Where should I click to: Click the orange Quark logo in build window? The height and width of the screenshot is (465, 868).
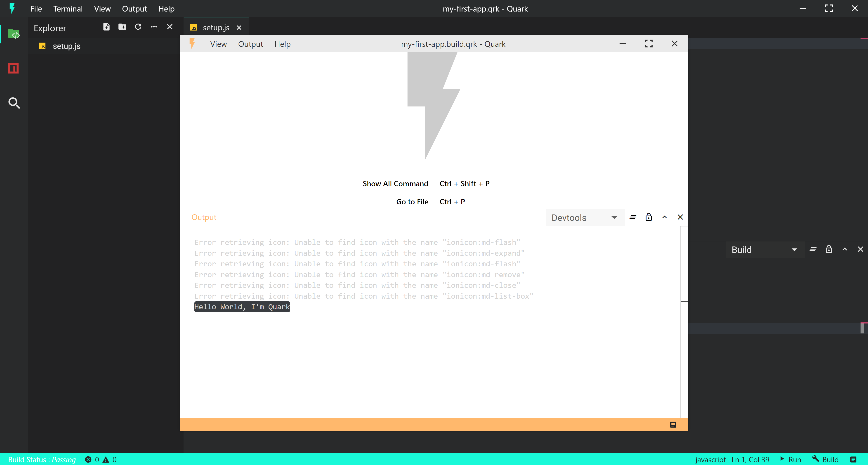(x=192, y=43)
